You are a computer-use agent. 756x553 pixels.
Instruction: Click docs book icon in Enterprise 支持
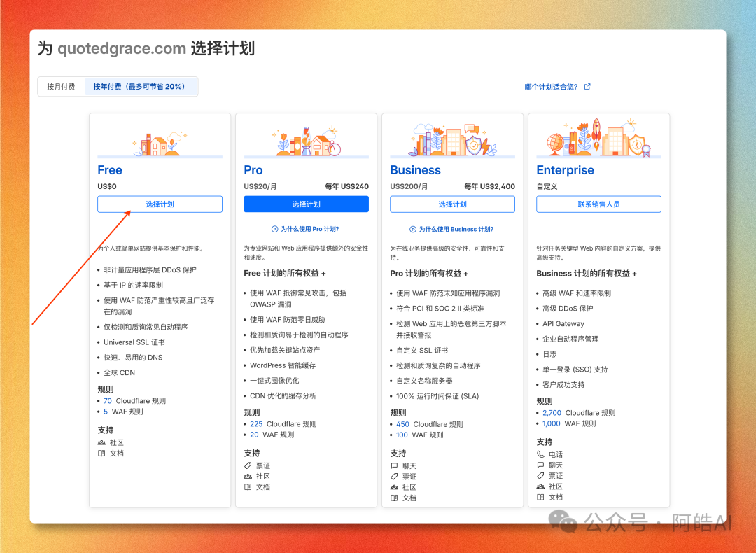[x=540, y=497]
